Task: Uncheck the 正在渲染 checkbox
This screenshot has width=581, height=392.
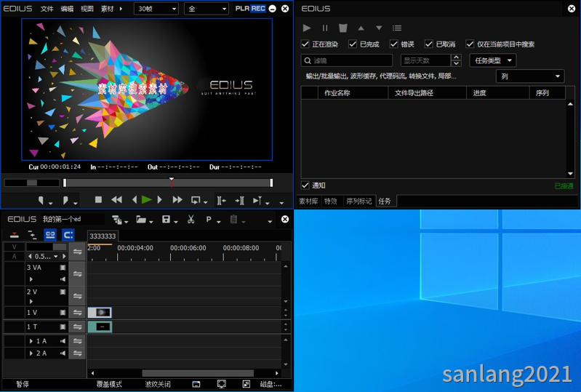Action: click(x=305, y=44)
